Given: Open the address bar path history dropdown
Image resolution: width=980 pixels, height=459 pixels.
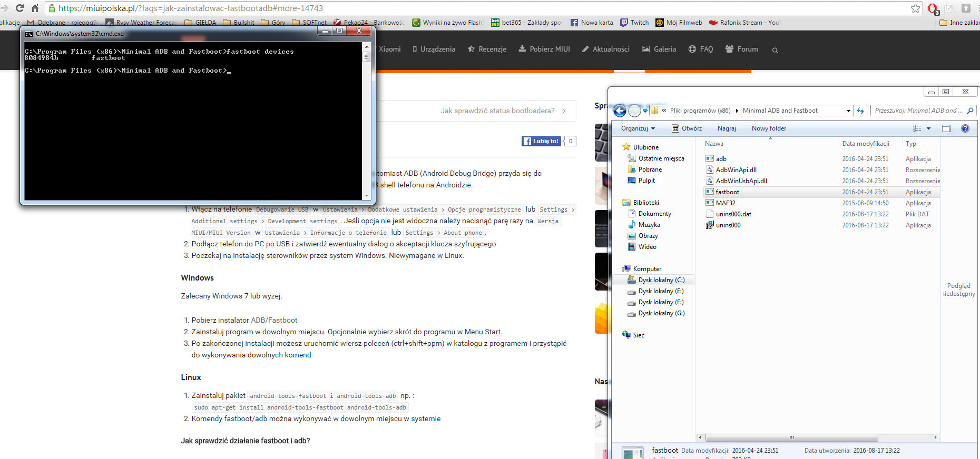Looking at the screenshot, I should 848,111.
